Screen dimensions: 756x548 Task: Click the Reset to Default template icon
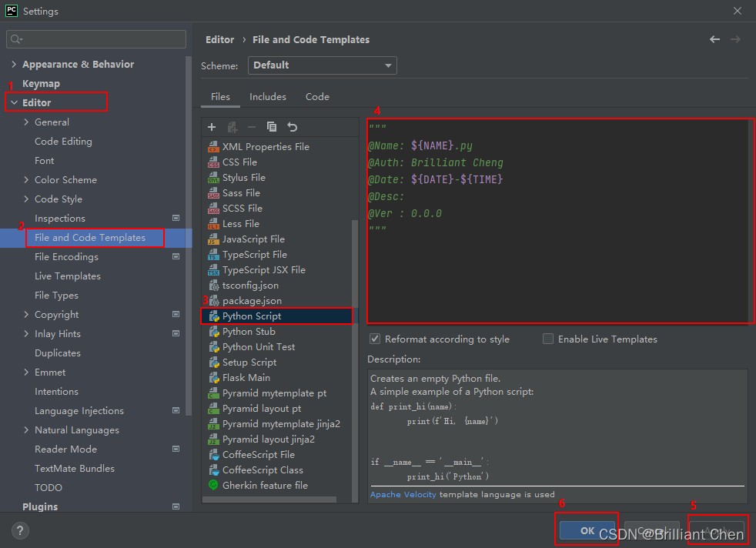pos(293,127)
